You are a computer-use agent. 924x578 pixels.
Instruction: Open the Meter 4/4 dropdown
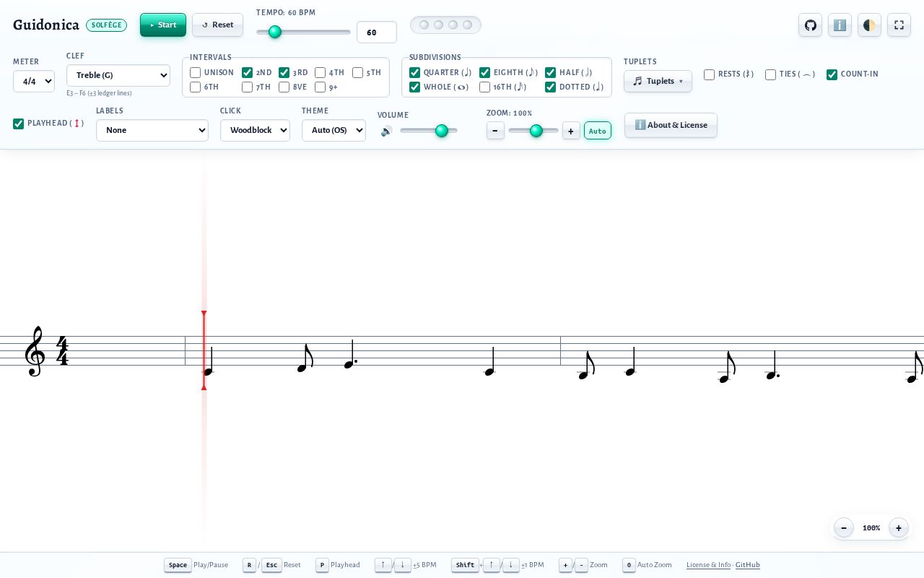point(34,81)
